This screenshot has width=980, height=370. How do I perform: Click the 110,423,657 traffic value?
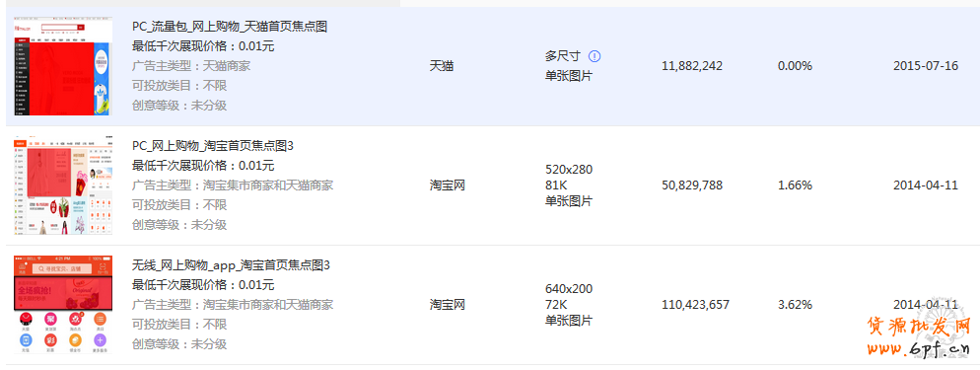[x=696, y=305]
